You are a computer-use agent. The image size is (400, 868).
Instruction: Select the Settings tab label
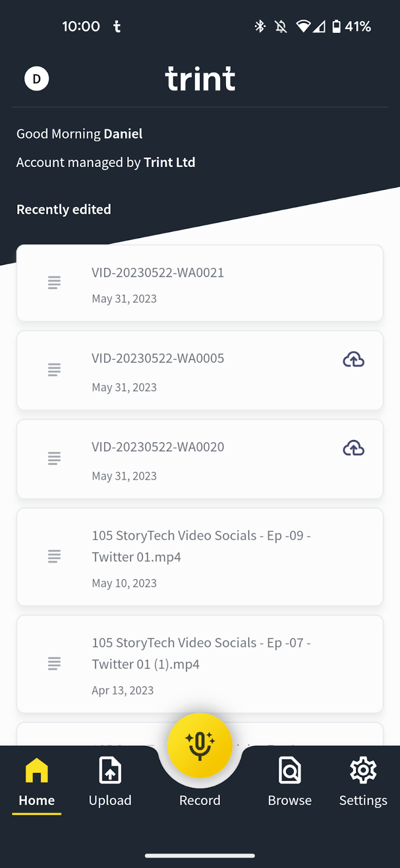[363, 801]
